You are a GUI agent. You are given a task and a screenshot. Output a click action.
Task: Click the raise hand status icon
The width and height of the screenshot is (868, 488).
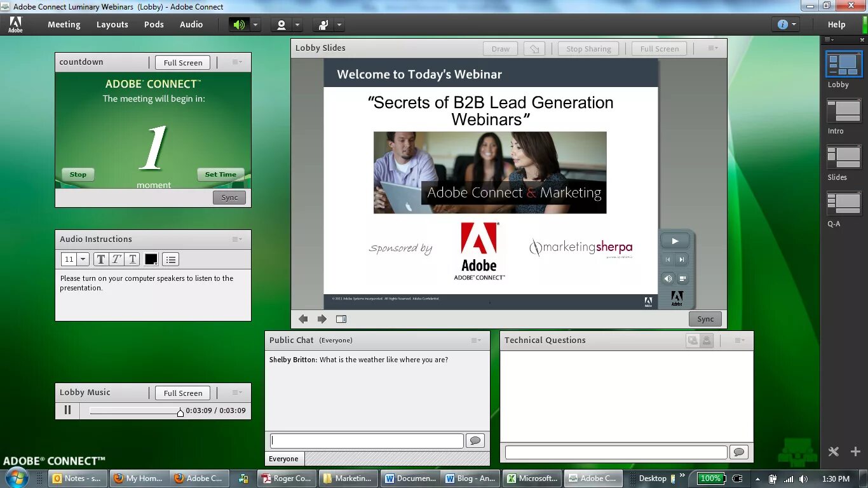point(323,25)
